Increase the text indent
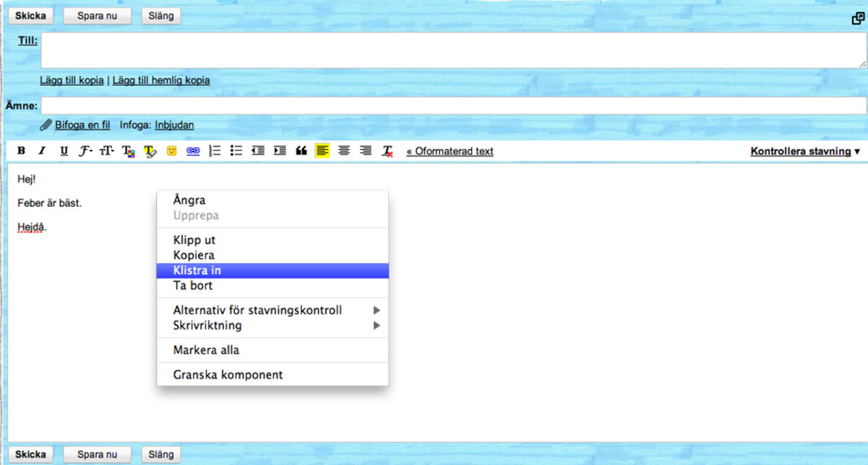The width and height of the screenshot is (868, 465). click(x=279, y=150)
